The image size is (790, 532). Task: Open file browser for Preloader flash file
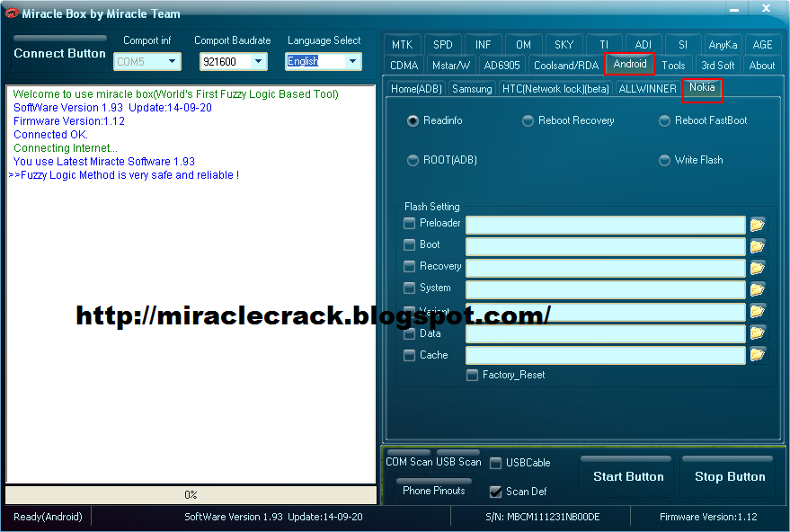click(758, 225)
